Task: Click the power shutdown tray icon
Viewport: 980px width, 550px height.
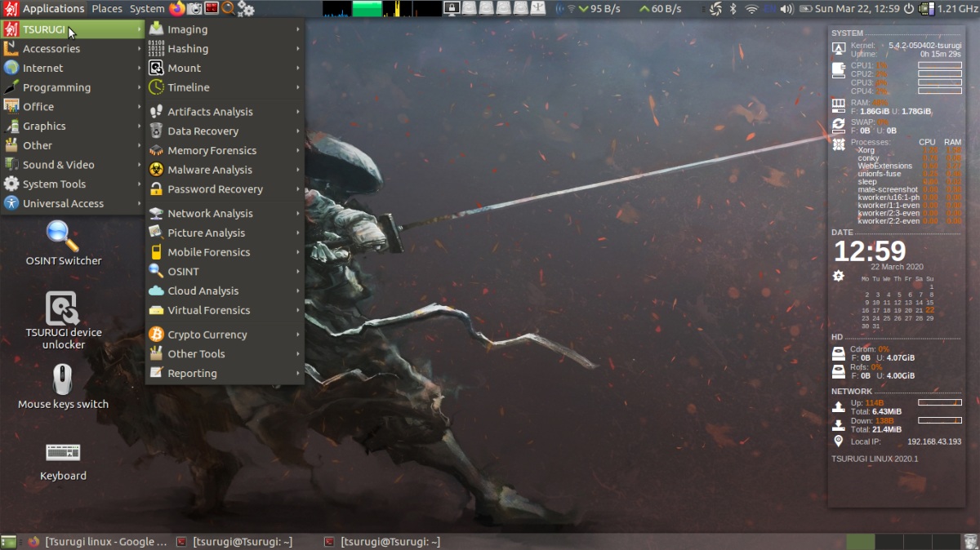Action: (910, 9)
